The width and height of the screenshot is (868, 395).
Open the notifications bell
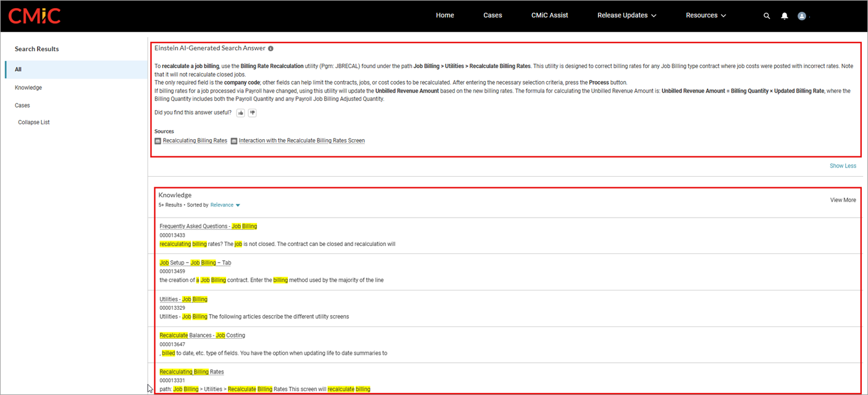pos(784,16)
